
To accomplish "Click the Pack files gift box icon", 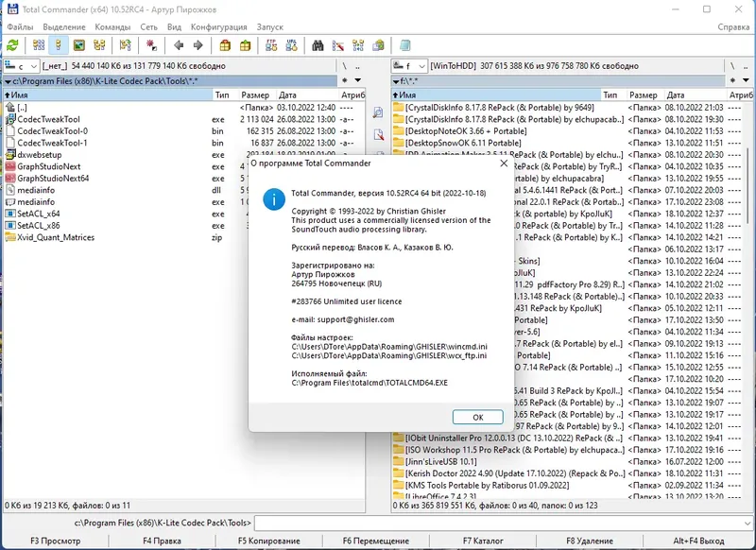I will [225, 45].
